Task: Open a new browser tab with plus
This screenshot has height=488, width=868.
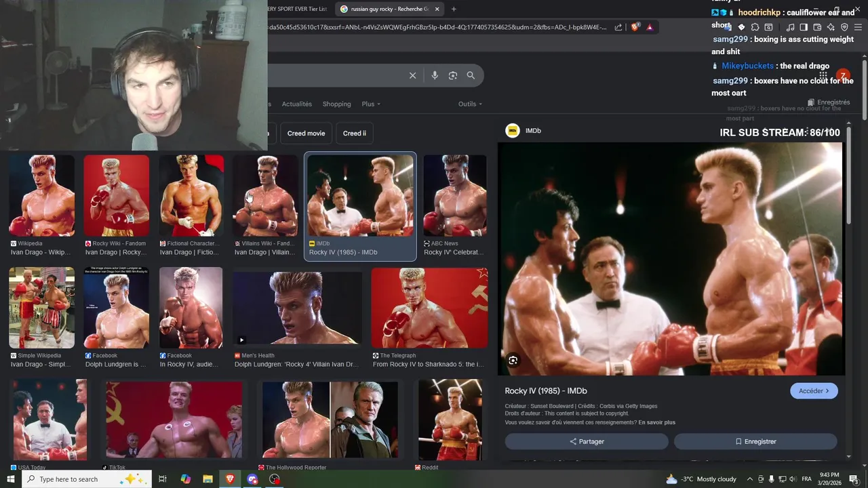Action: [454, 9]
